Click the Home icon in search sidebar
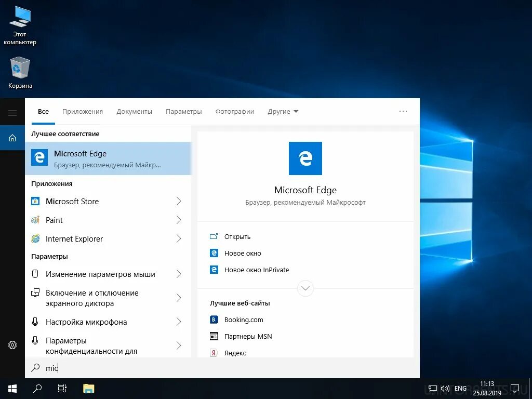This screenshot has width=532, height=399. pyautogui.click(x=12, y=138)
